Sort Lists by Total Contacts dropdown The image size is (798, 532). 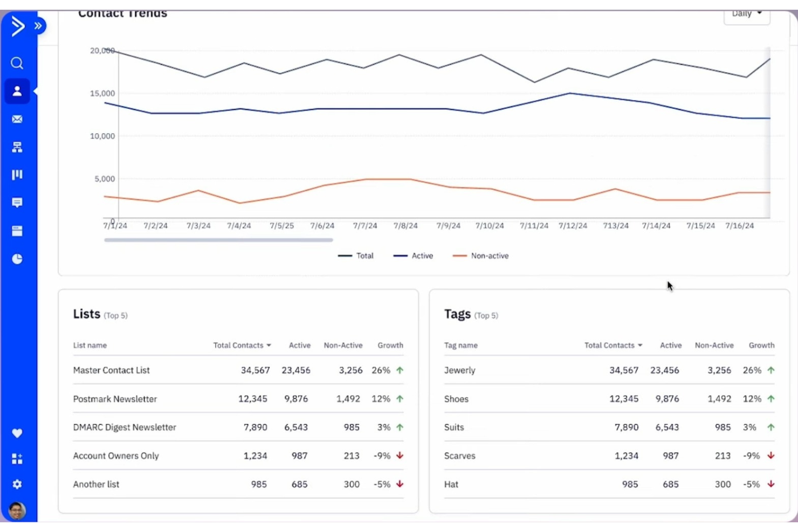point(242,345)
